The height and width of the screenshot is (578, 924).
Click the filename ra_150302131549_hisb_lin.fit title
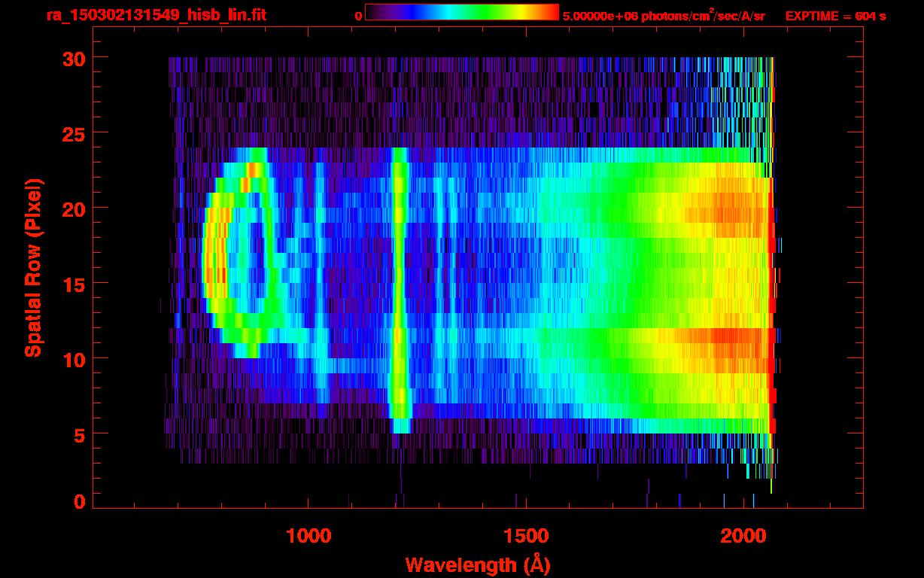pyautogui.click(x=156, y=15)
